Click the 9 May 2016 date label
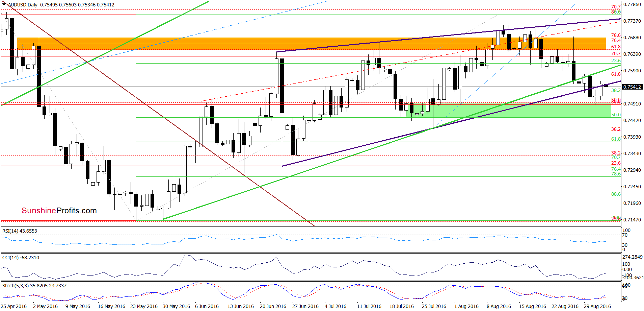Image resolution: width=644 pixels, height=311 pixels. point(78,306)
